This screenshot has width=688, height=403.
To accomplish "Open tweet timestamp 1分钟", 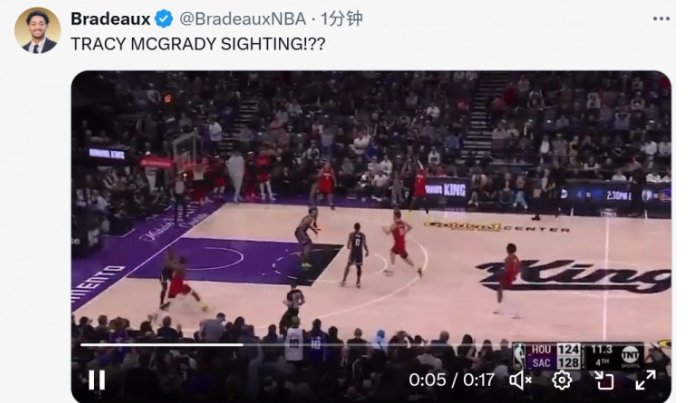I will tap(341, 19).
